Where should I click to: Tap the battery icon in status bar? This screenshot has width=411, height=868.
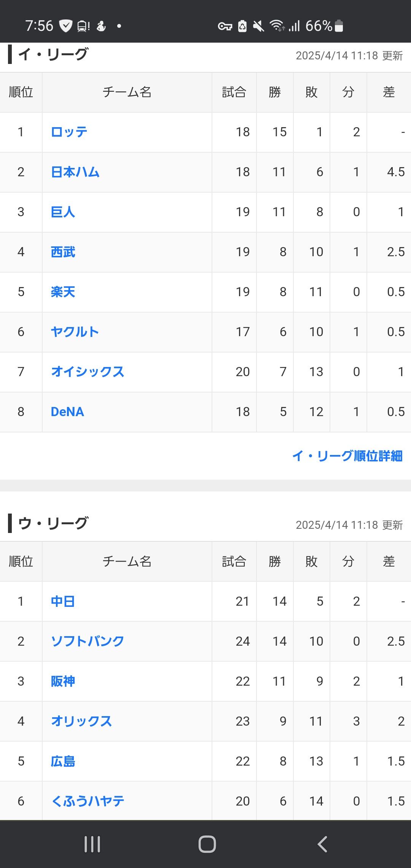click(339, 26)
